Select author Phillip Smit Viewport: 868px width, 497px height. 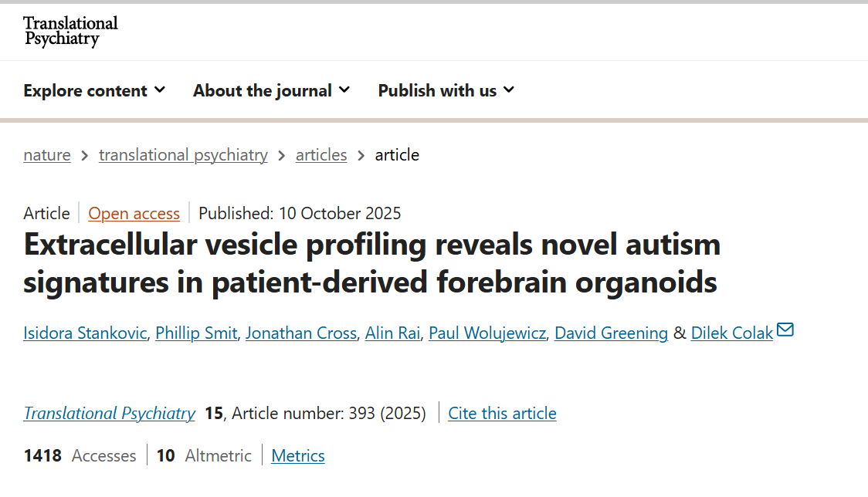point(197,333)
